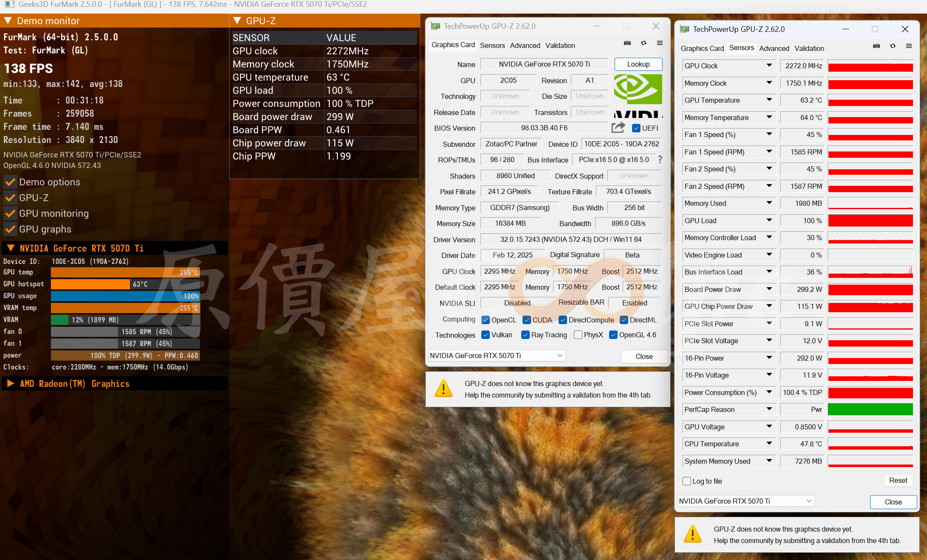Switch to Advanced tab in left GPU-Z window
This screenshot has height=560, width=927.
525,45
